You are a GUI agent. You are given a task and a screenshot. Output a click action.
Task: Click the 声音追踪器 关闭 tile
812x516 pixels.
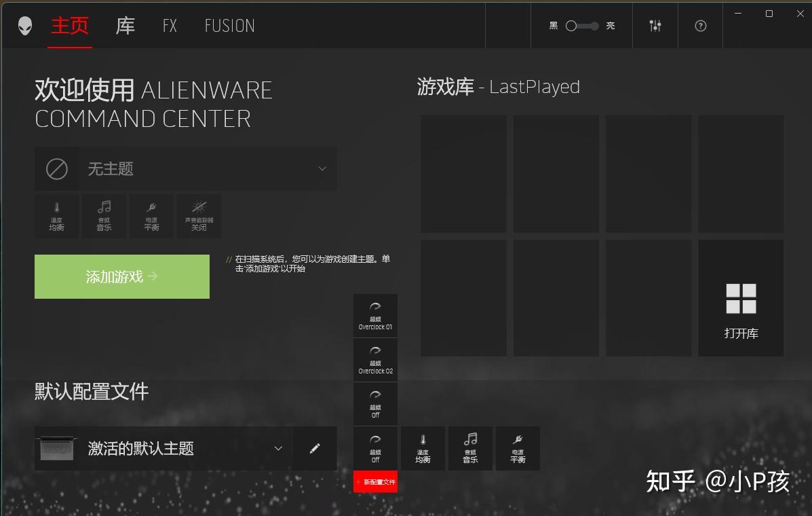(x=199, y=217)
